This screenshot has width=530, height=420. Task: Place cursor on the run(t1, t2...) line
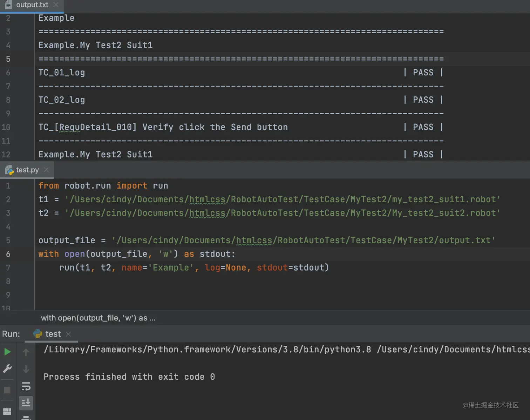[x=194, y=268]
